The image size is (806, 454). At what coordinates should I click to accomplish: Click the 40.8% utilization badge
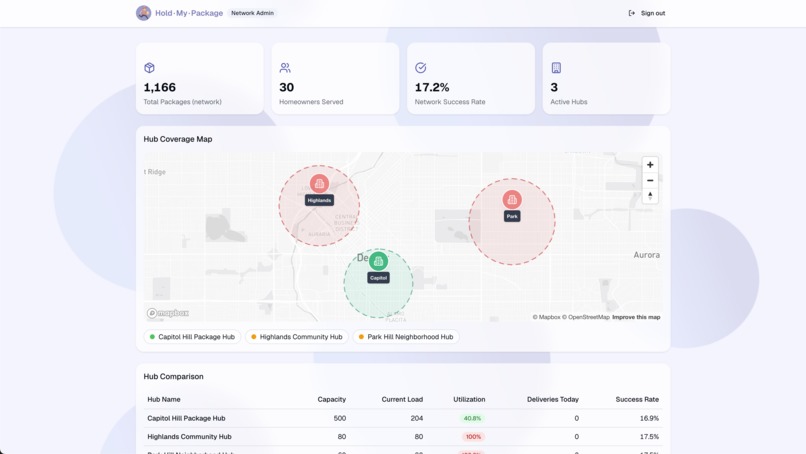pyautogui.click(x=472, y=419)
